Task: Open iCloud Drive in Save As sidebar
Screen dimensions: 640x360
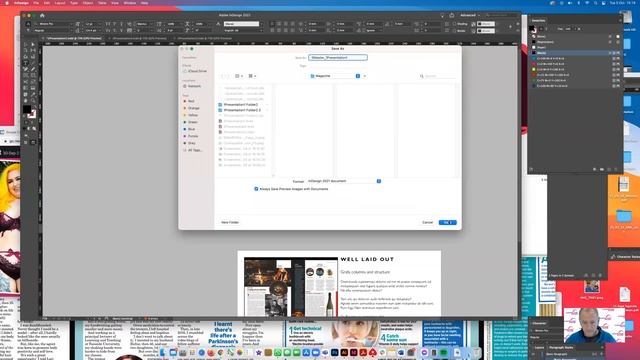Action: 195,71
